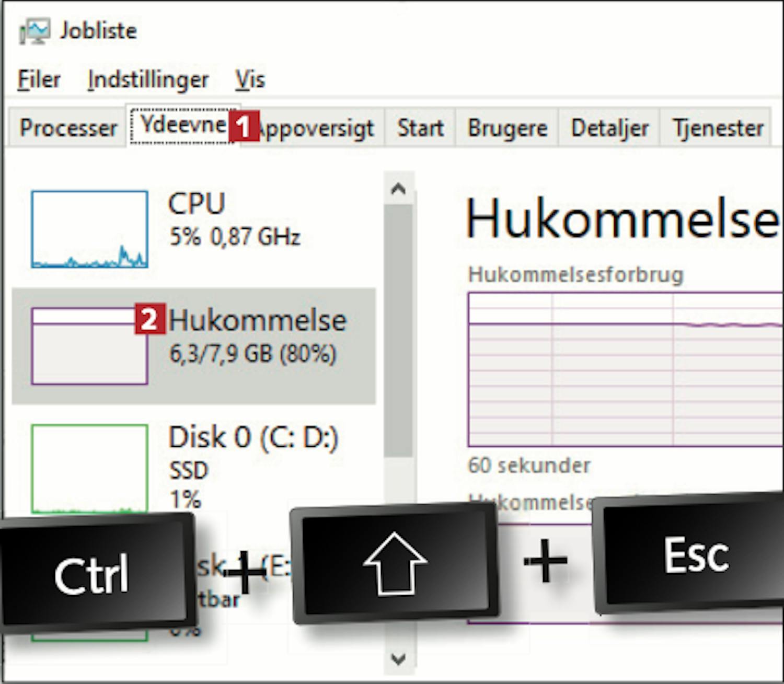Select the Hukommelse memory graph thumbnail
The height and width of the screenshot is (684, 784).
click(89, 346)
